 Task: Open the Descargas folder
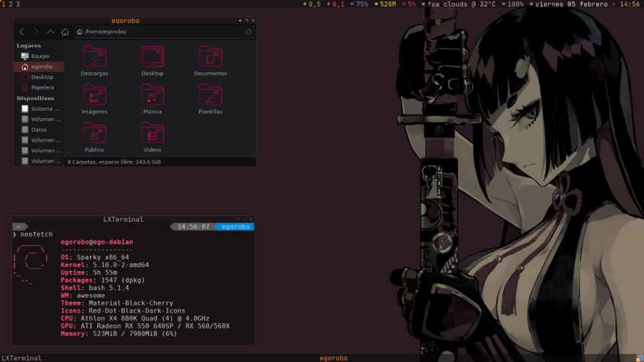94,58
